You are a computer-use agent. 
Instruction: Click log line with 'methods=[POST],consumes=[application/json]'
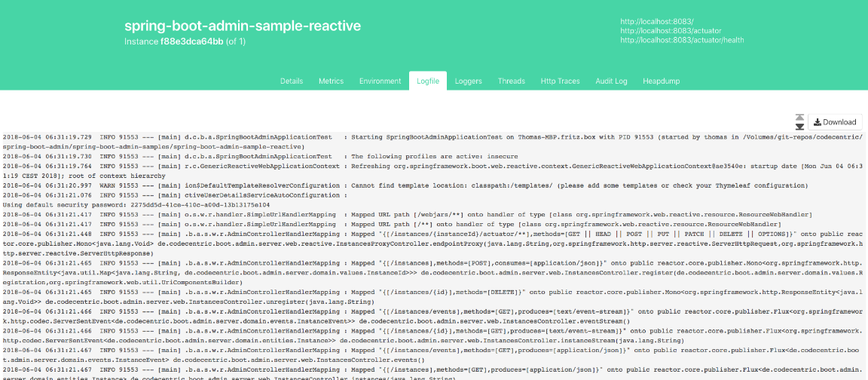[x=432, y=272]
